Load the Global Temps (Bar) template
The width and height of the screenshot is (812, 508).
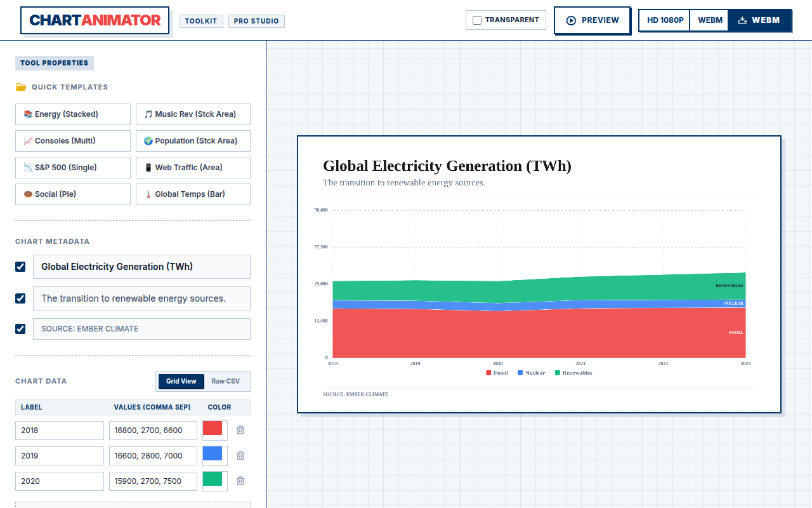[193, 194]
